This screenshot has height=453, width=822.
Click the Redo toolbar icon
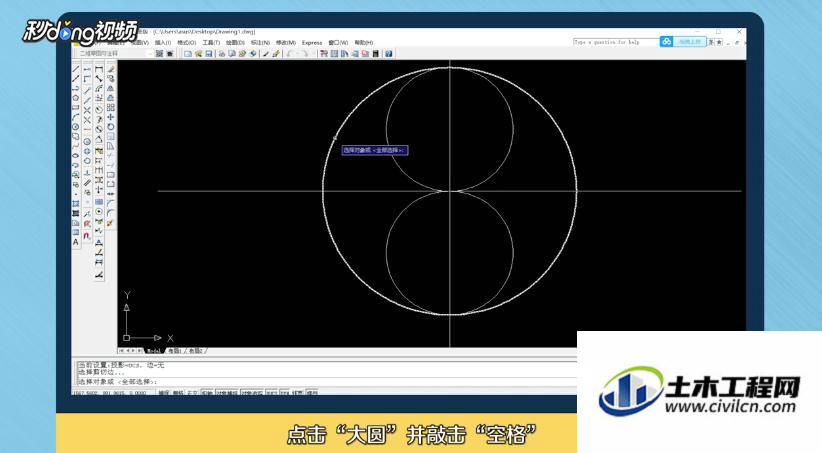[x=305, y=53]
